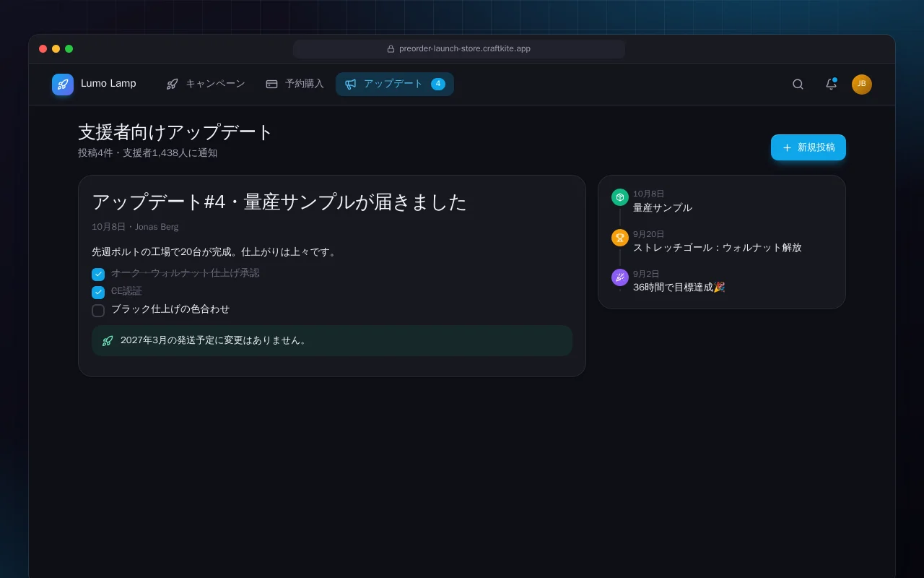Click the orange trophy icon for ストレッチゴール
Viewport: 924px width, 578px height.
point(620,238)
